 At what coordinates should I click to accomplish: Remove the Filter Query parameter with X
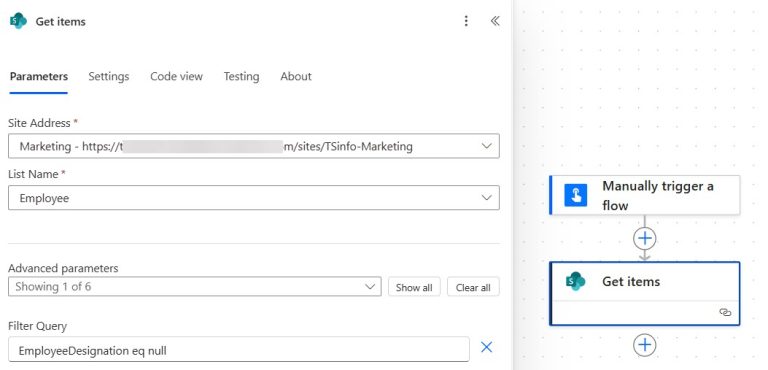(486, 347)
